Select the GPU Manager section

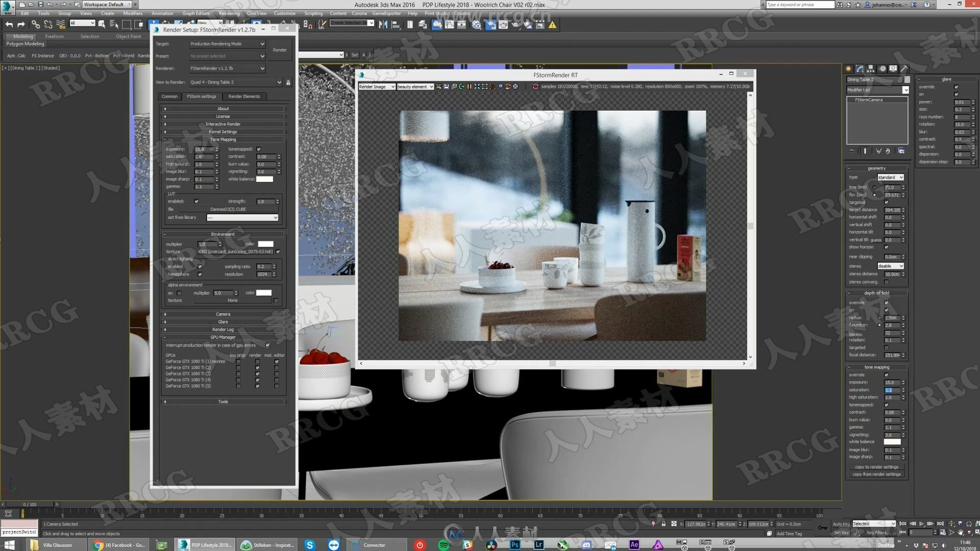tap(223, 337)
